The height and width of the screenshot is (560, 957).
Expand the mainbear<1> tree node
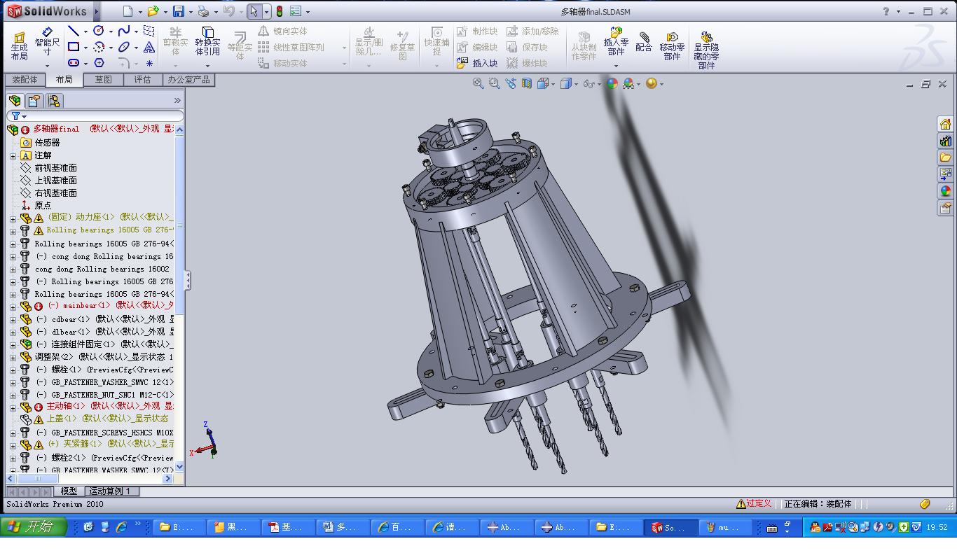(13, 307)
